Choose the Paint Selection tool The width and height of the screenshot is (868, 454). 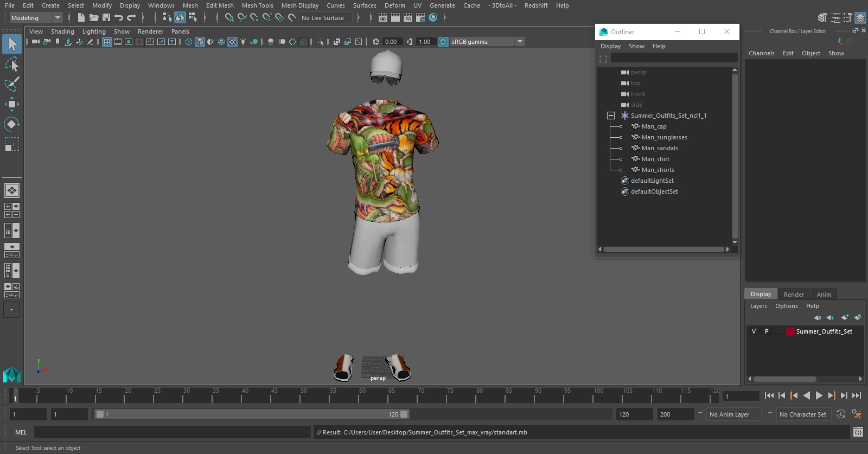pos(12,84)
